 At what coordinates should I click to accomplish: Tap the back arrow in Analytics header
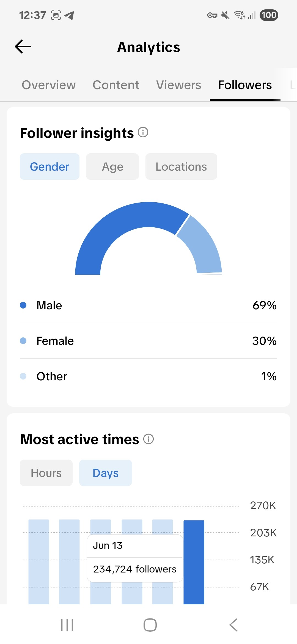click(23, 47)
